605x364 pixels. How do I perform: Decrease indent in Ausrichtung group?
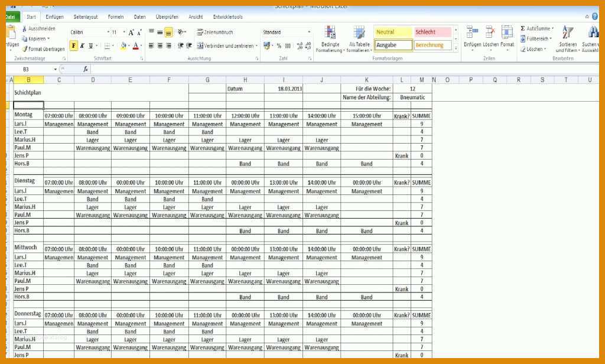(180, 45)
